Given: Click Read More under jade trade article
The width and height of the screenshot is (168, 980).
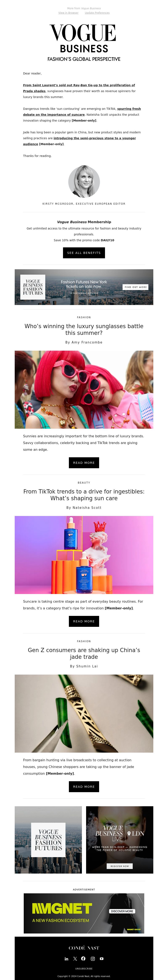Looking at the screenshot, I should click(x=84, y=787).
